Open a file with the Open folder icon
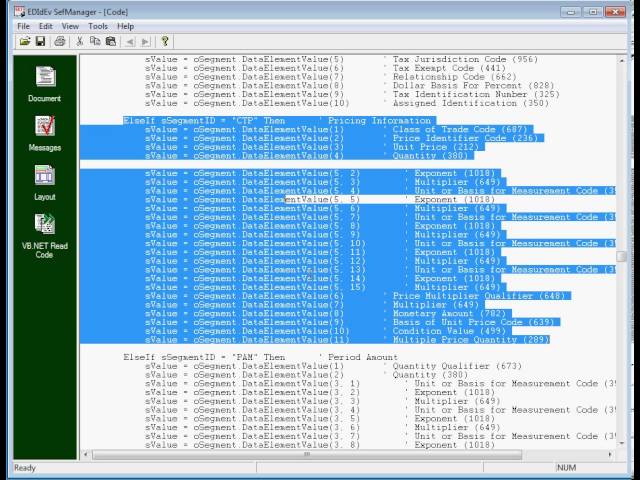 point(24,41)
